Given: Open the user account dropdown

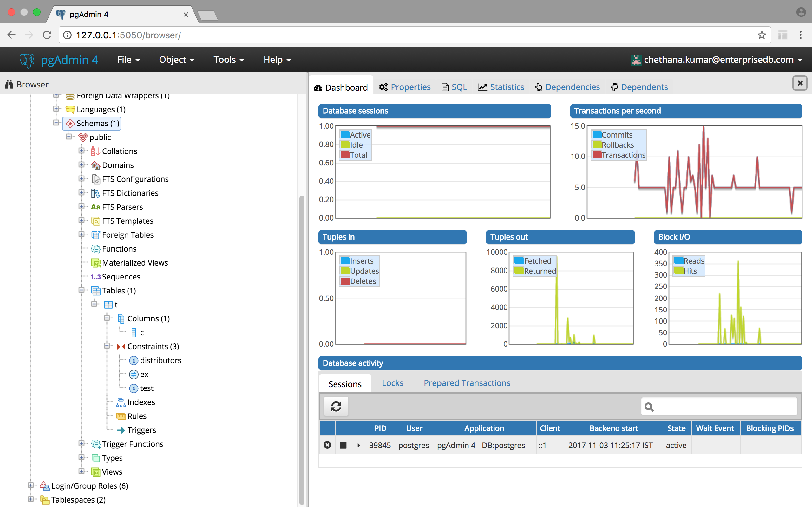Looking at the screenshot, I should tap(719, 60).
